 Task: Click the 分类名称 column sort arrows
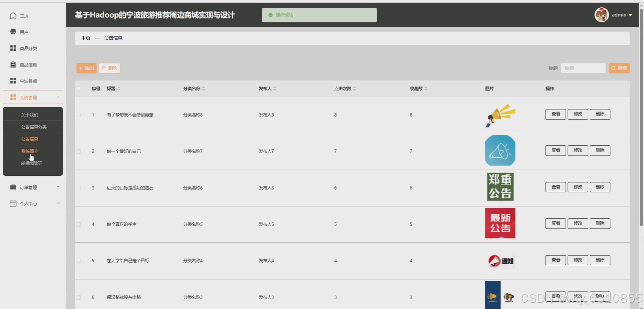(204, 89)
